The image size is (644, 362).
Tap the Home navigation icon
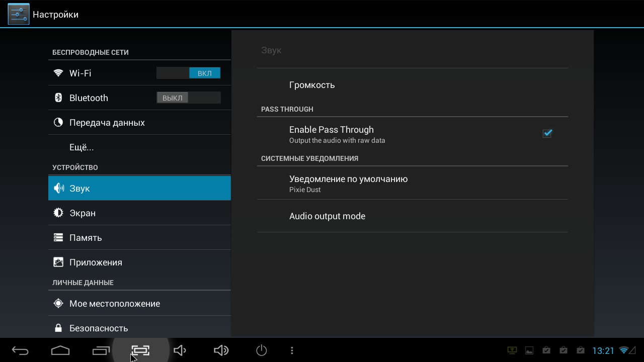60,350
